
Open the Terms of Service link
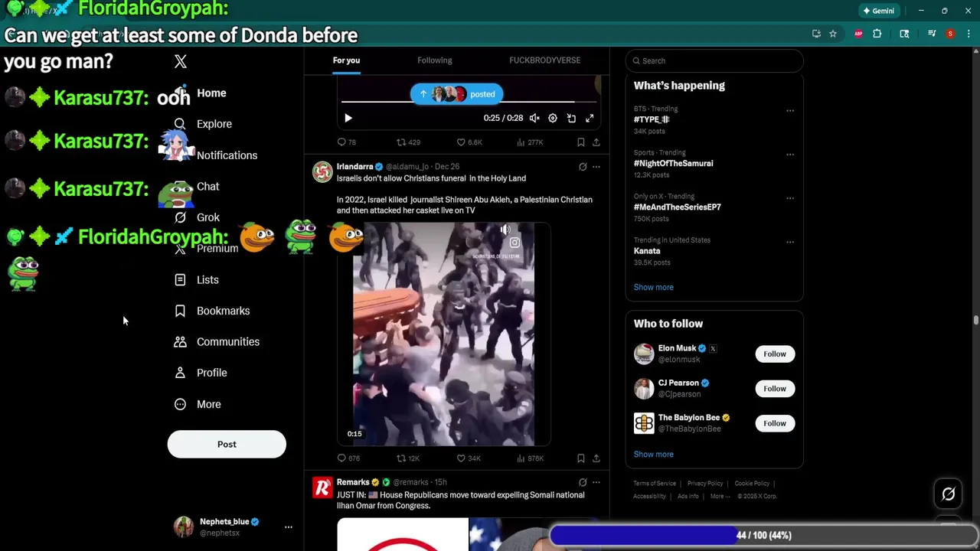pyautogui.click(x=655, y=484)
